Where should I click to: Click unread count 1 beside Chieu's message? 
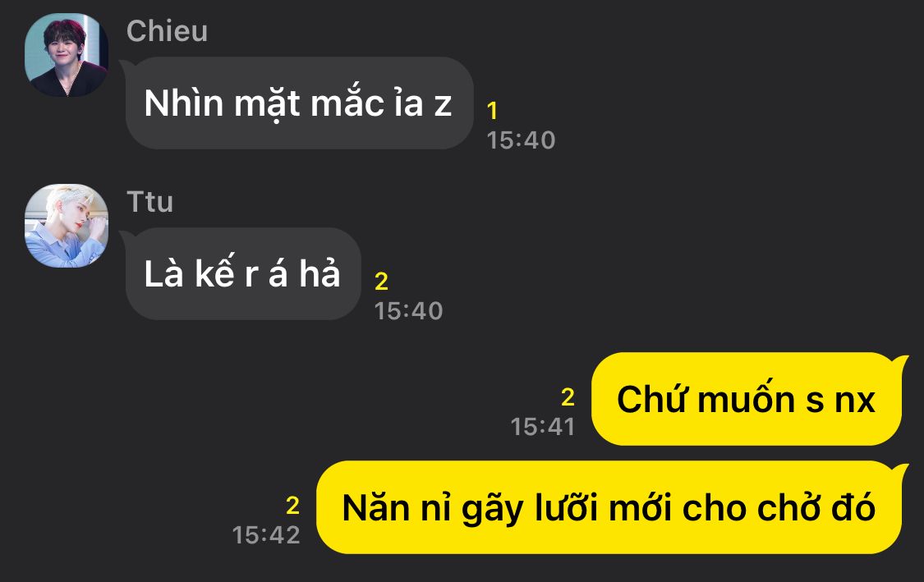[x=493, y=111]
